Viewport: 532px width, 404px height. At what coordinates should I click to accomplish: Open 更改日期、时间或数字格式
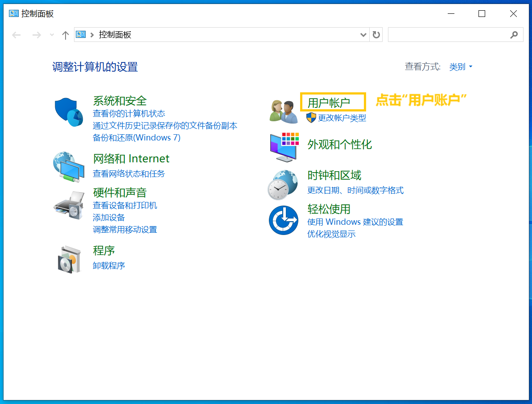(355, 190)
